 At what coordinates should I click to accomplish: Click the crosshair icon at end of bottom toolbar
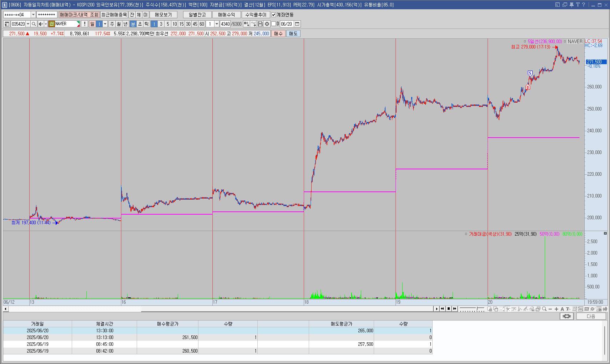coord(605,309)
